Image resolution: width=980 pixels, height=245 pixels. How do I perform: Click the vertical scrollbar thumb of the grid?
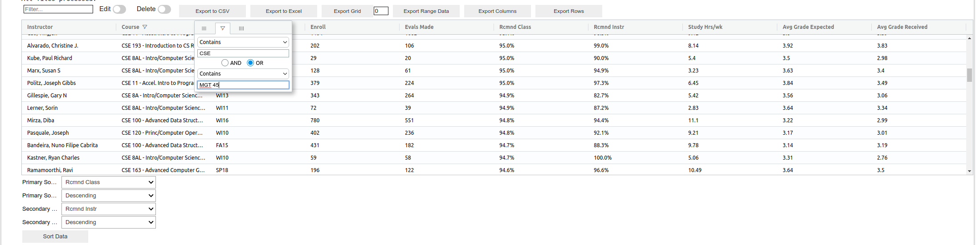click(x=969, y=75)
